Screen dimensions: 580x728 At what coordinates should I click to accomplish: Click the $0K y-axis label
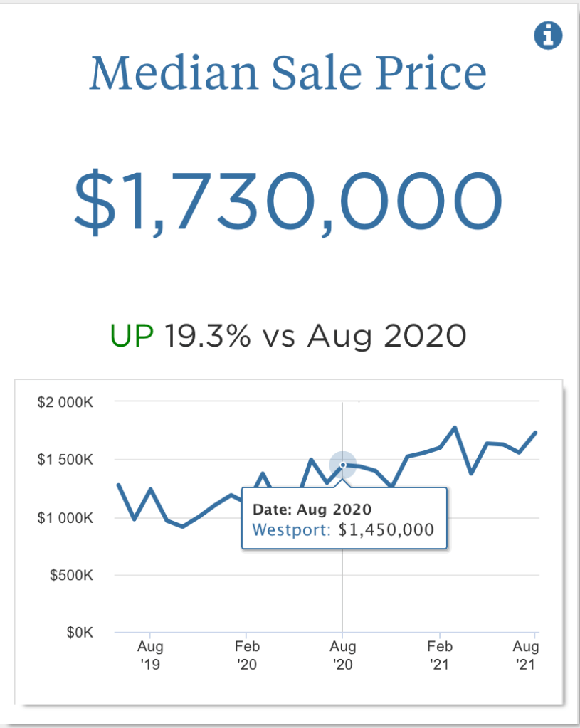click(x=79, y=633)
